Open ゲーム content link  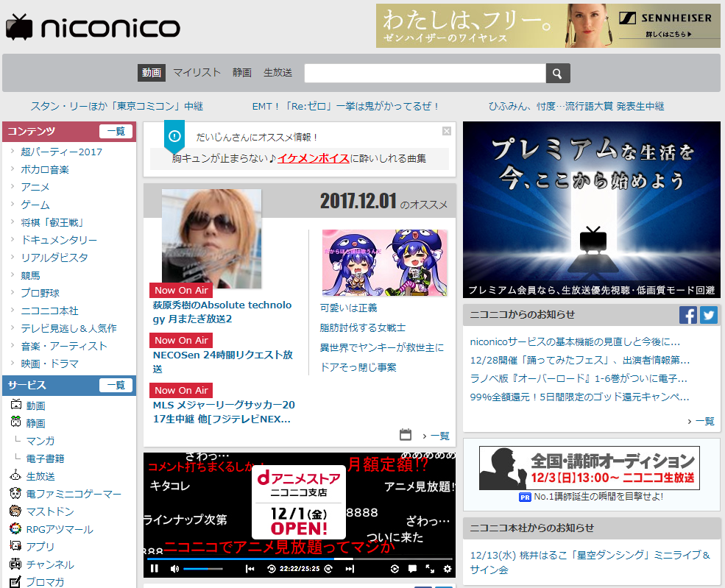point(35,205)
